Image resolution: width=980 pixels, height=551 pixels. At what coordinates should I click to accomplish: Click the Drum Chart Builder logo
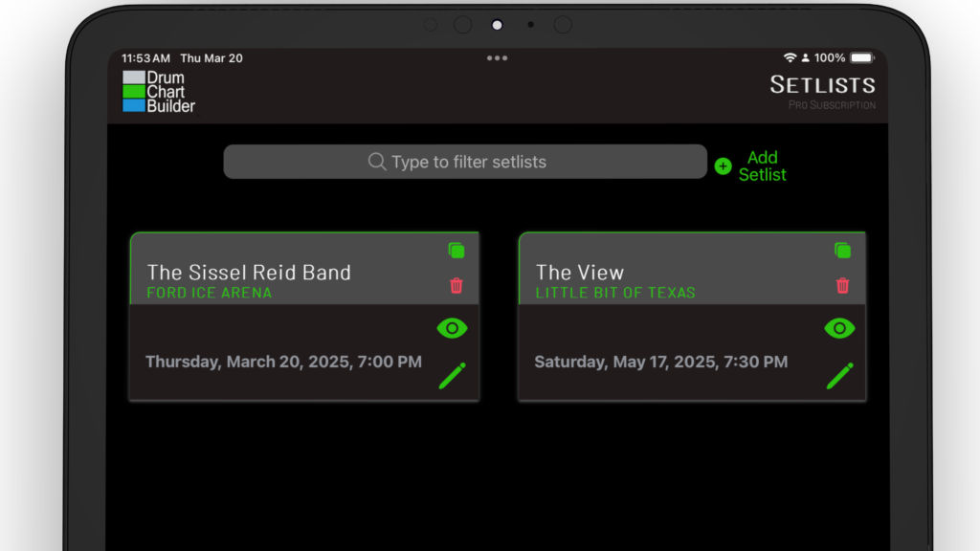coord(159,92)
